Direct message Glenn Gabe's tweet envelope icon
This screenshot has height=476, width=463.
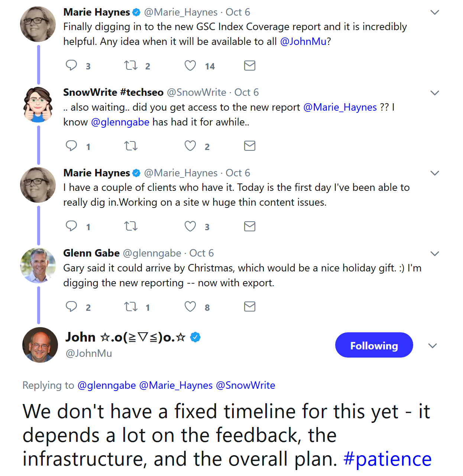250,307
